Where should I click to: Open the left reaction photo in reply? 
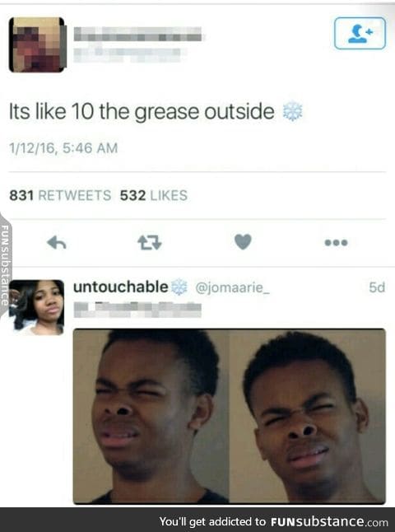151,416
